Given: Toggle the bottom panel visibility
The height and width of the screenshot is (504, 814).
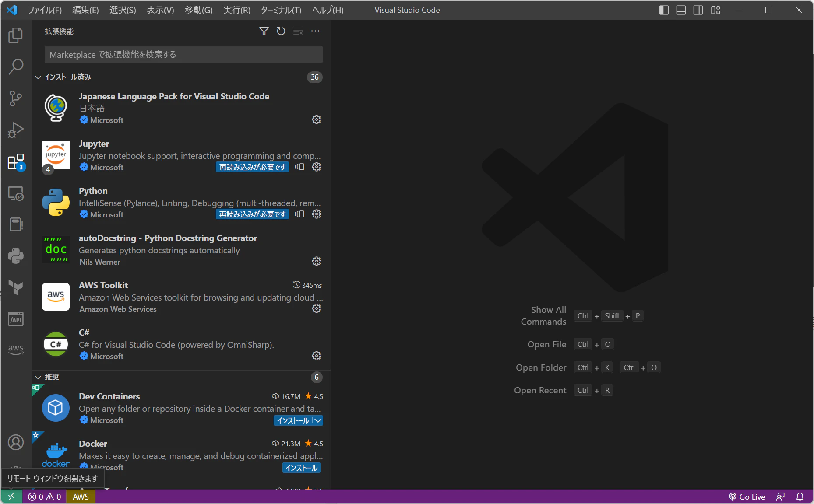Looking at the screenshot, I should [681, 10].
